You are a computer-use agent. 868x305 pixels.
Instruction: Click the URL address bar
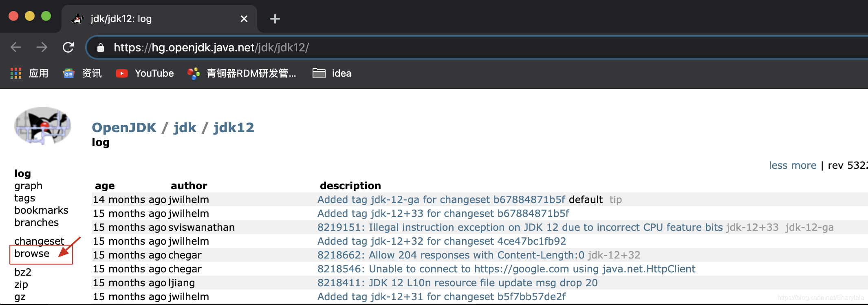[x=477, y=48]
